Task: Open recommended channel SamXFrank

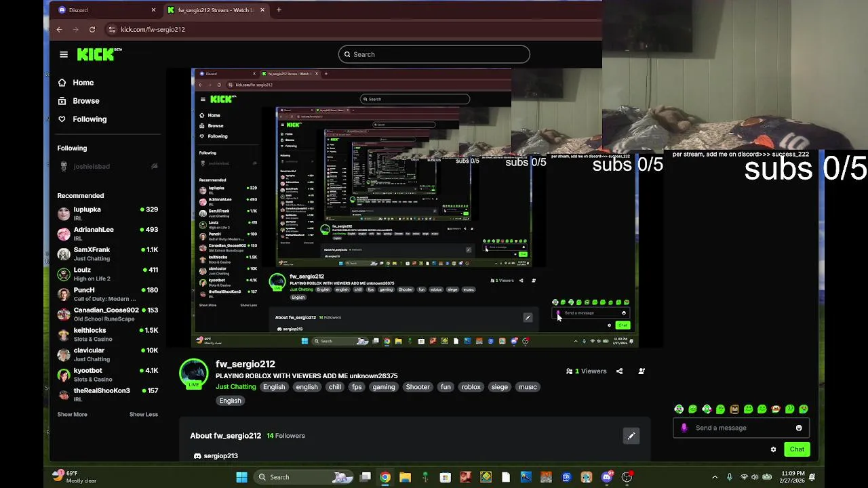Action: click(108, 253)
